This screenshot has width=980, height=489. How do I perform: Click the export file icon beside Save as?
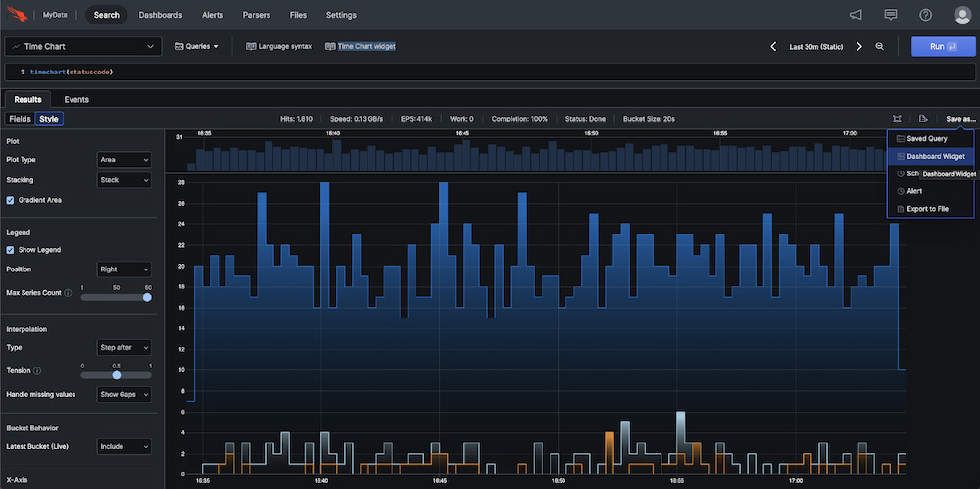(923, 119)
